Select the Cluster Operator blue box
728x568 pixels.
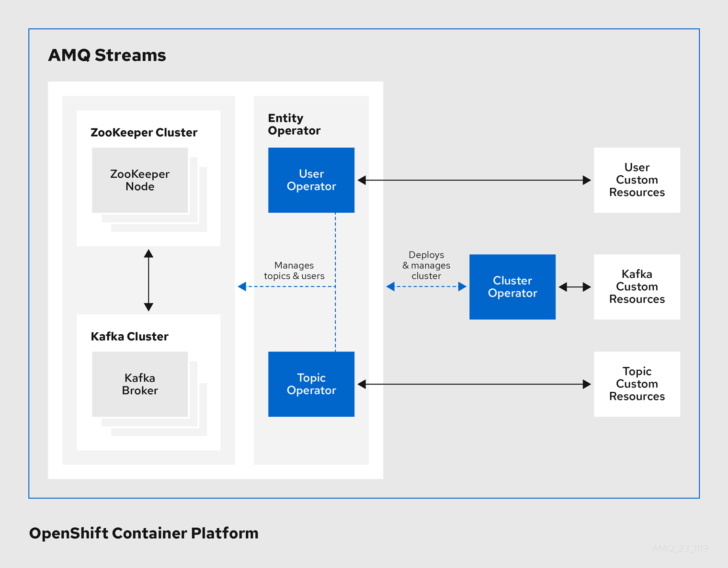(512, 287)
